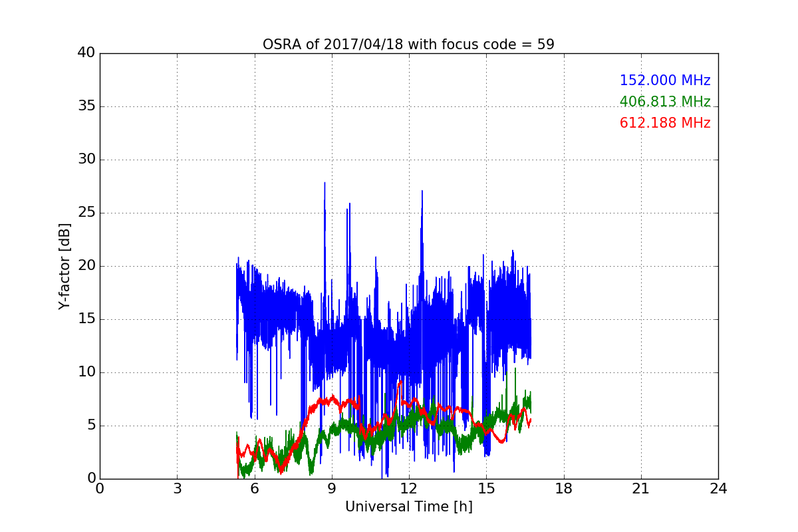The image size is (798, 532).
Task: Click the x-axis tick label 21
Action: (641, 489)
